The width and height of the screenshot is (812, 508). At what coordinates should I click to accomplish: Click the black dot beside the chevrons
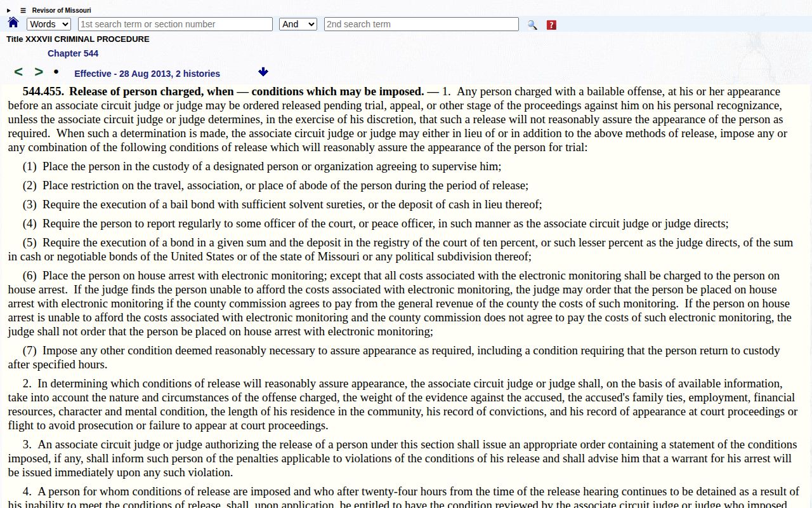tap(56, 72)
